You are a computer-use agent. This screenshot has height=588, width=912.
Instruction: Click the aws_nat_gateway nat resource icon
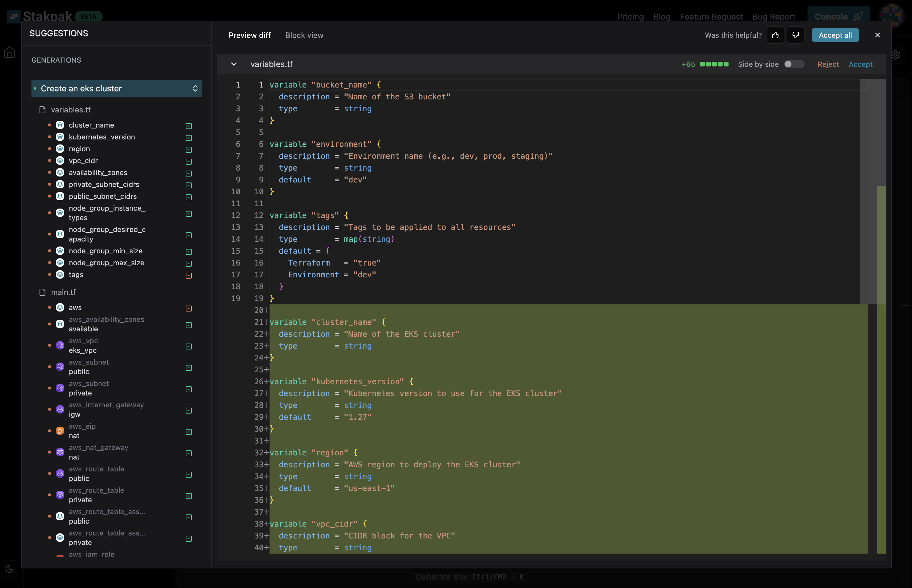(60, 452)
